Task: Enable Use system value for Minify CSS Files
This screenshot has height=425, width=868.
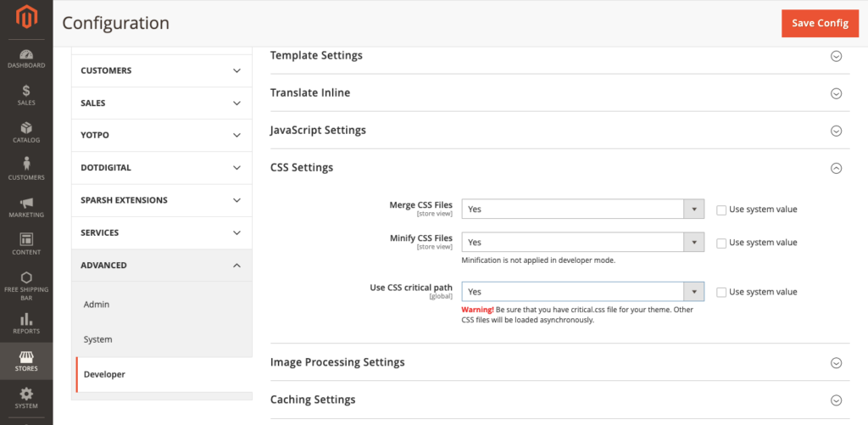Action: click(x=721, y=243)
